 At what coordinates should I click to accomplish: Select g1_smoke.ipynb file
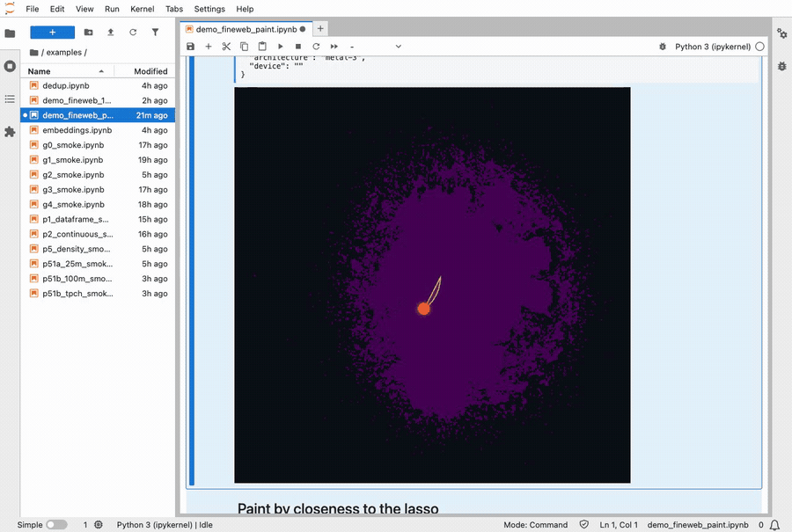(x=98, y=160)
